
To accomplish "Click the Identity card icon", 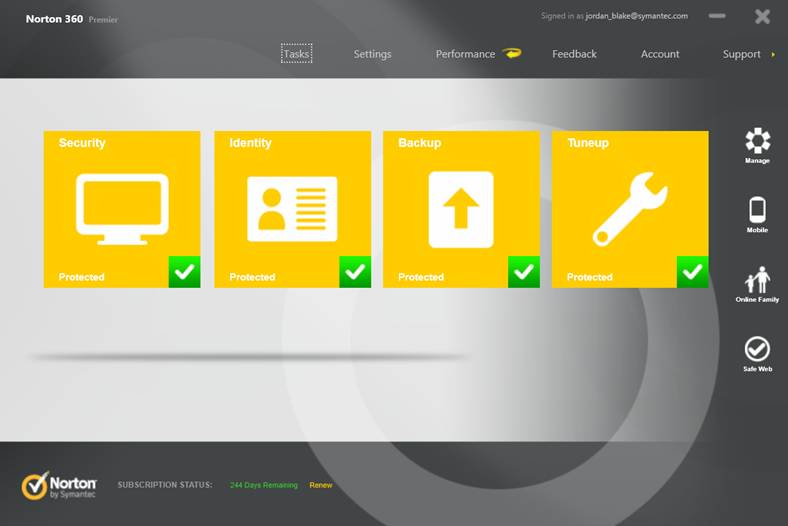I will point(292,209).
